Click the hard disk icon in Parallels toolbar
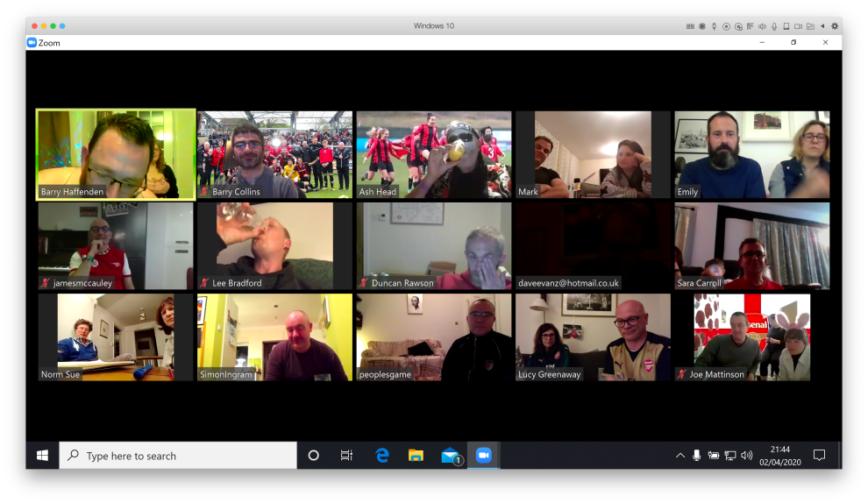The width and height of the screenshot is (868, 503). point(738,26)
